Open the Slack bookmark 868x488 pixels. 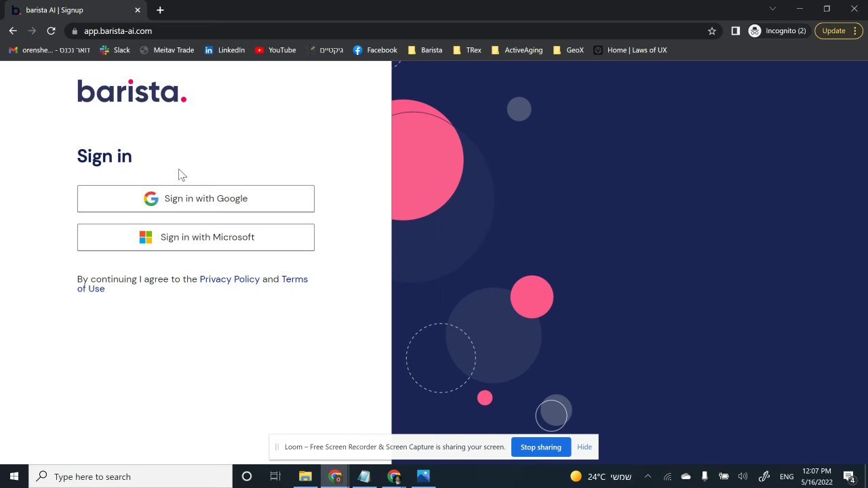click(115, 50)
